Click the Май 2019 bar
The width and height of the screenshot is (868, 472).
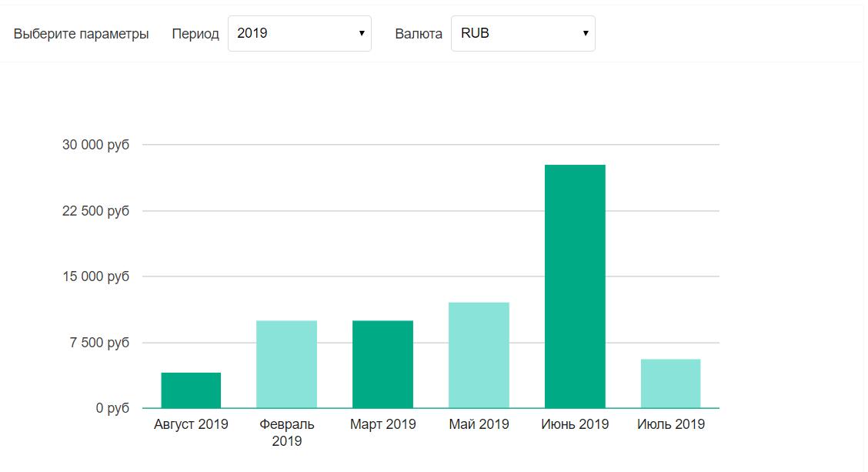point(479,354)
